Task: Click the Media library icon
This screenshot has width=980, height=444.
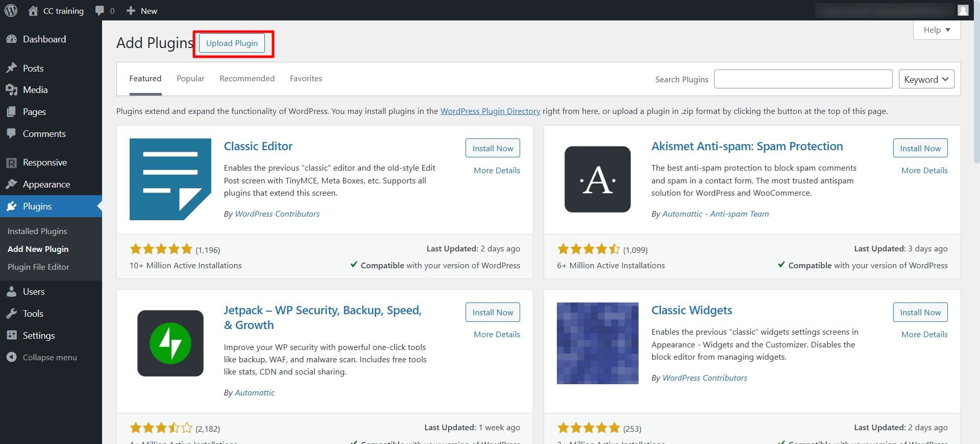Action: click(x=11, y=90)
